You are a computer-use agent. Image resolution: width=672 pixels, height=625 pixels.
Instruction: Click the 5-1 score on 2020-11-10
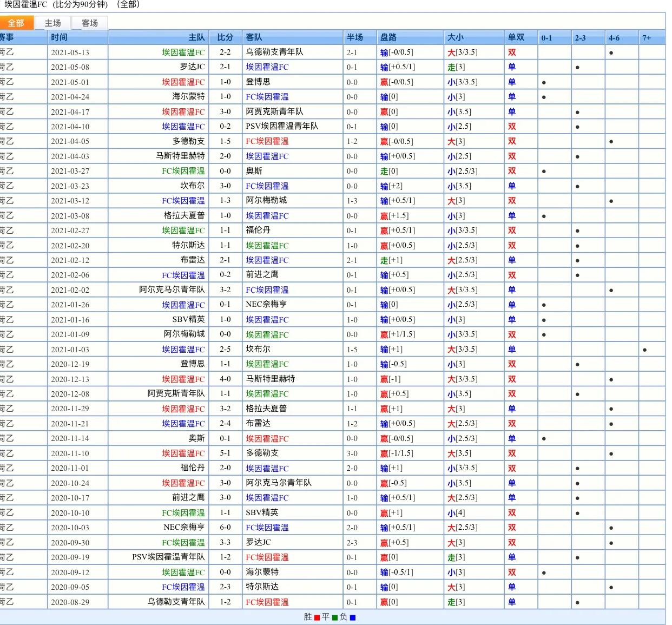(225, 453)
